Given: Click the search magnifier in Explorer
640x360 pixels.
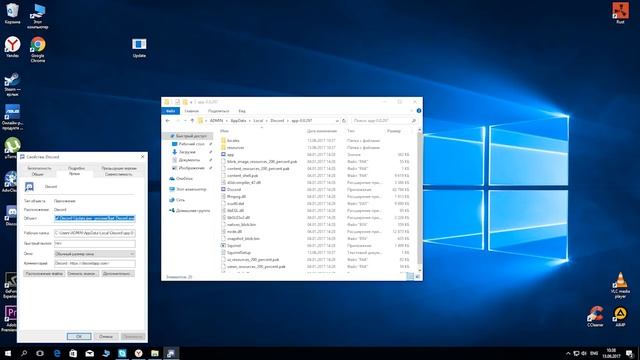Looking at the screenshot, I should [x=413, y=121].
